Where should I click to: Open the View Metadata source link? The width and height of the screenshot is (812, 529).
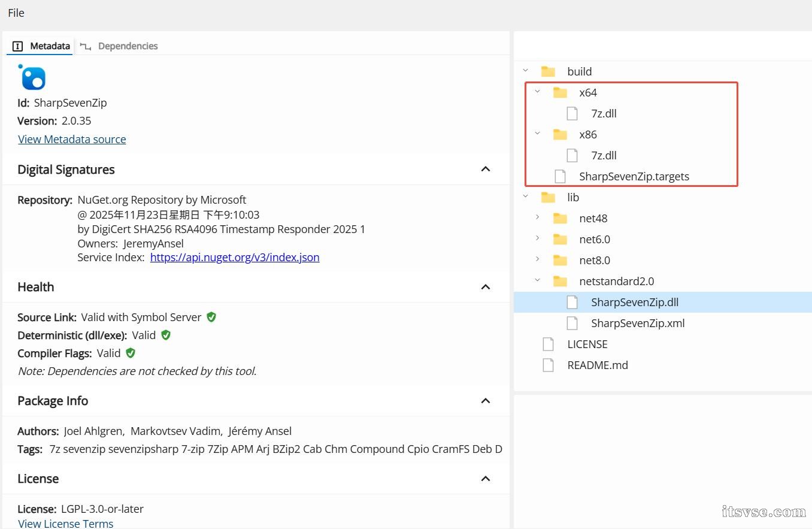[72, 139]
